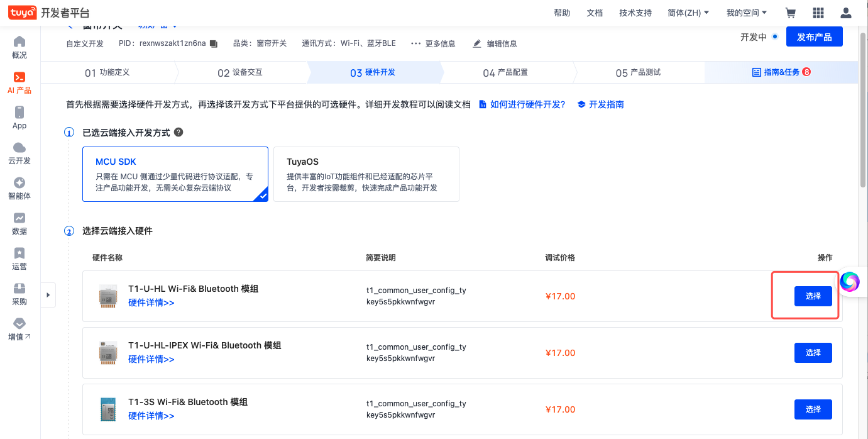The width and height of the screenshot is (868, 439).
Task: Open the 采购 purchase sidebar section
Action: [19, 294]
